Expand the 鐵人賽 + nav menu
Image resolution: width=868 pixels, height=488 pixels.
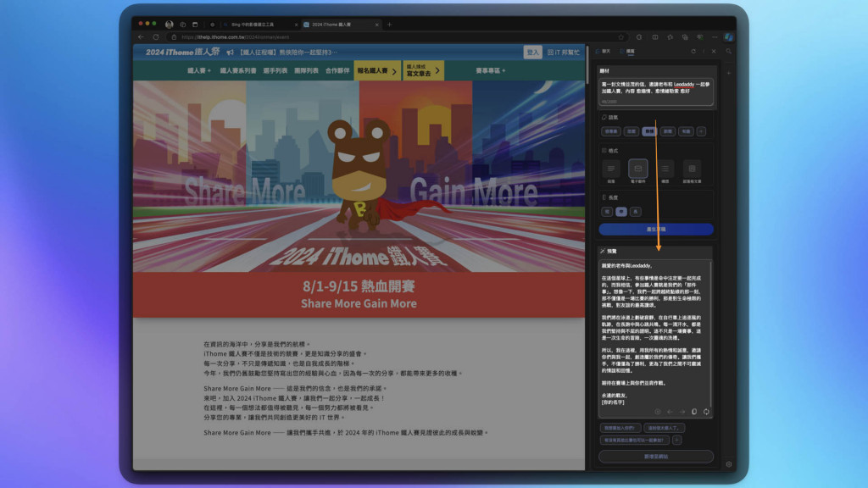tap(198, 71)
